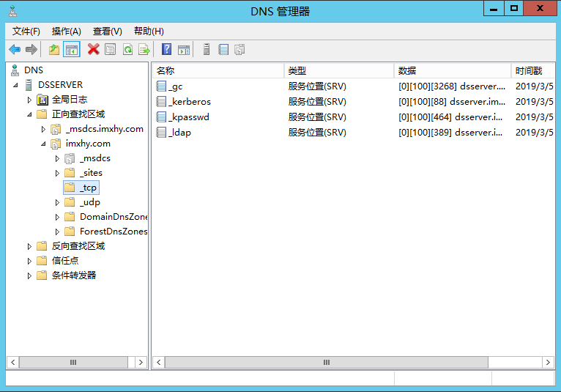Click the record list horizontal scrollbar thumb

click(x=327, y=362)
